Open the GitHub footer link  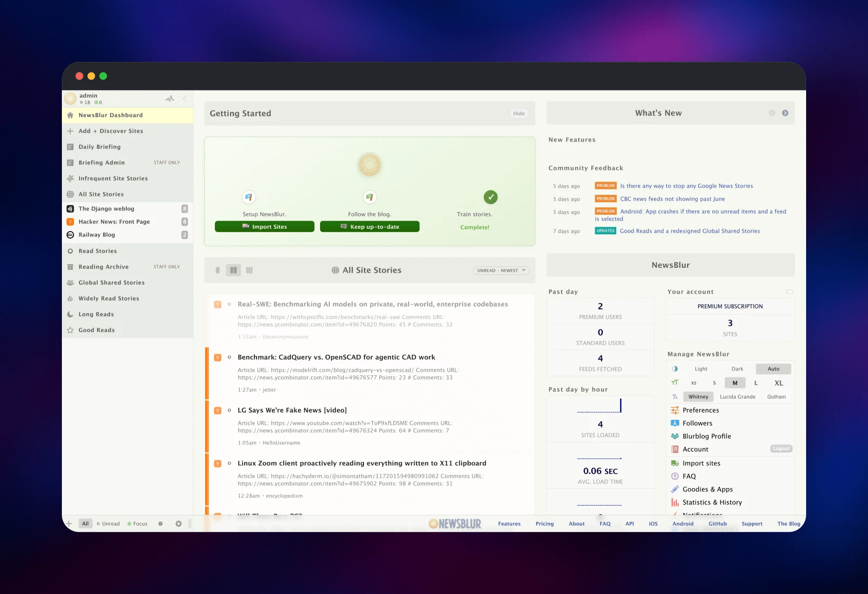pyautogui.click(x=718, y=524)
